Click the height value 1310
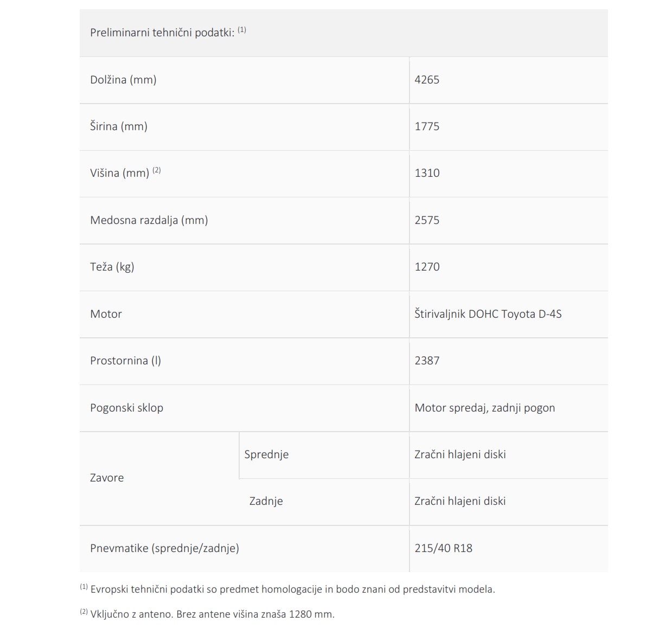 point(427,173)
